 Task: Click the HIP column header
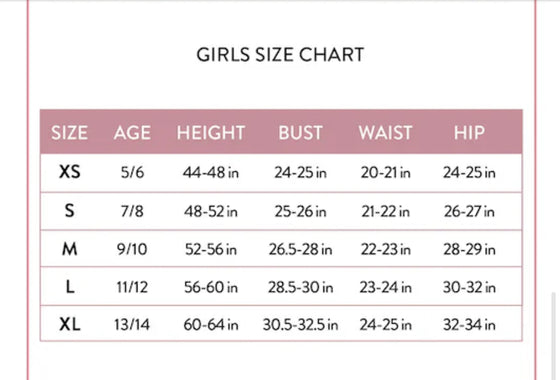coord(469,133)
